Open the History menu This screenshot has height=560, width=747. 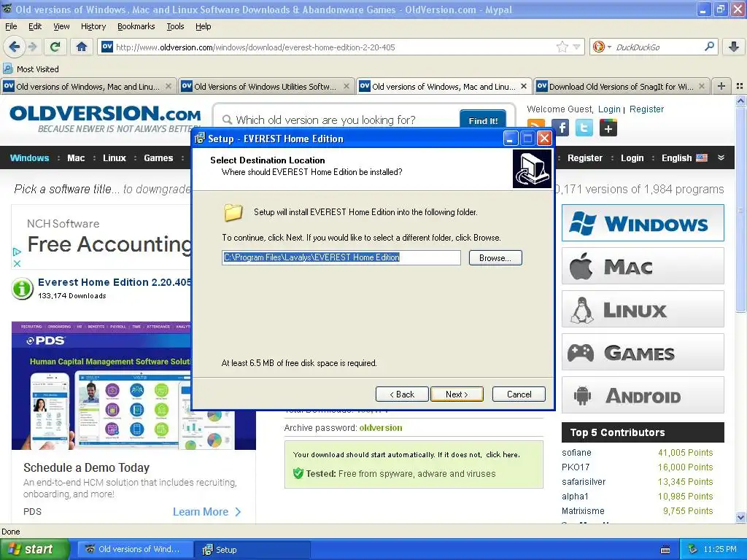click(93, 26)
